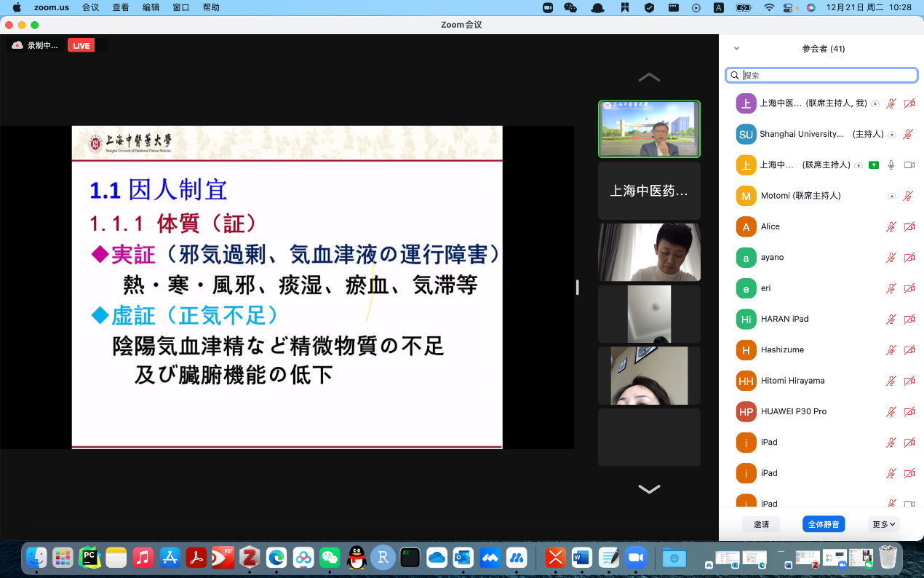Click the 全体静音 button
Viewport: 924px width, 578px height.
(824, 524)
